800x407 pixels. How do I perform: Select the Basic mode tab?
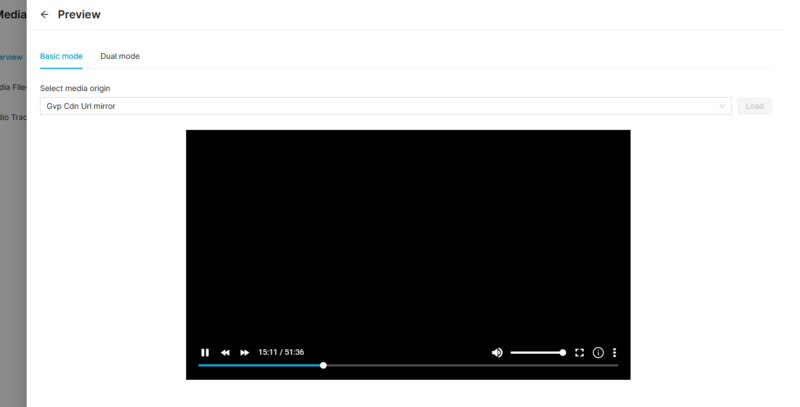click(x=61, y=56)
